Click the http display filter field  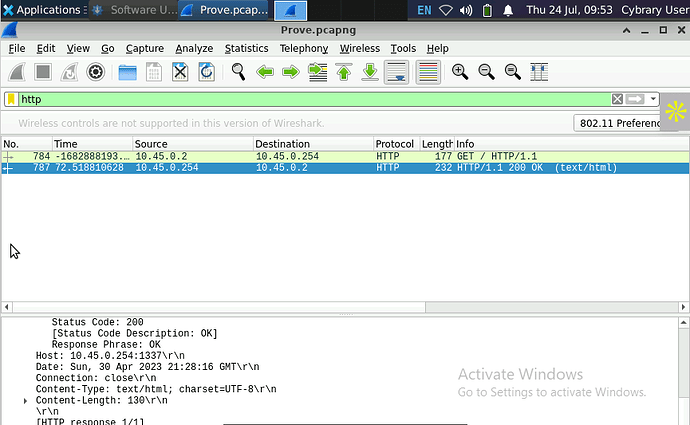pos(300,99)
